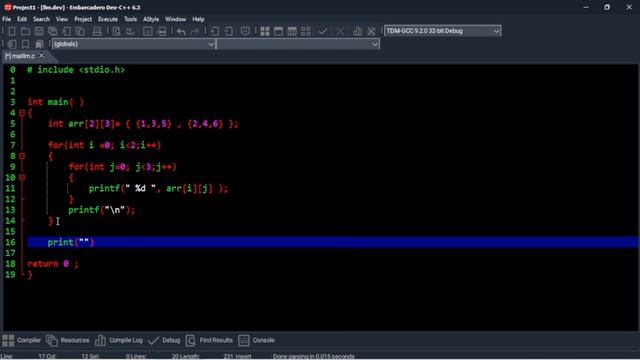Open the Tools menu

130,19
